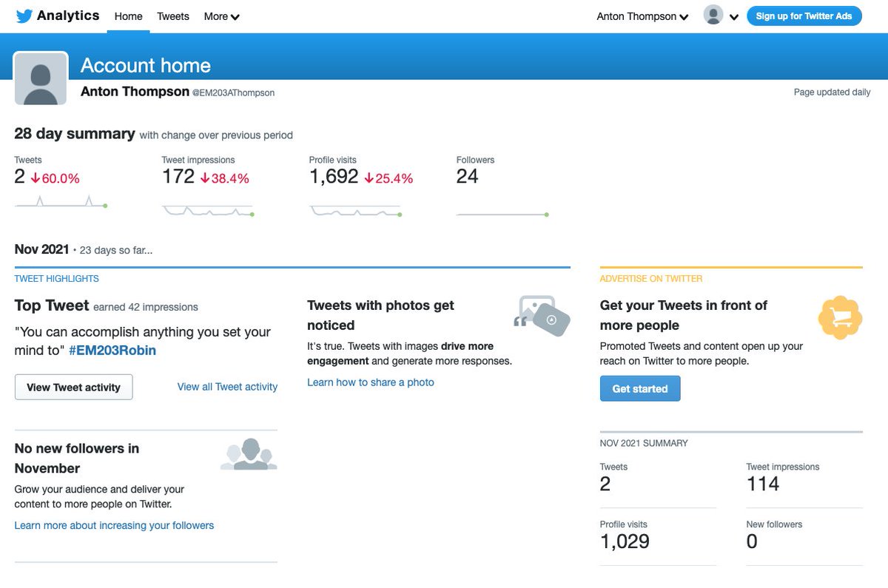Click the 1,692 profile visits value
The width and height of the screenshot is (888, 588).
(x=334, y=177)
